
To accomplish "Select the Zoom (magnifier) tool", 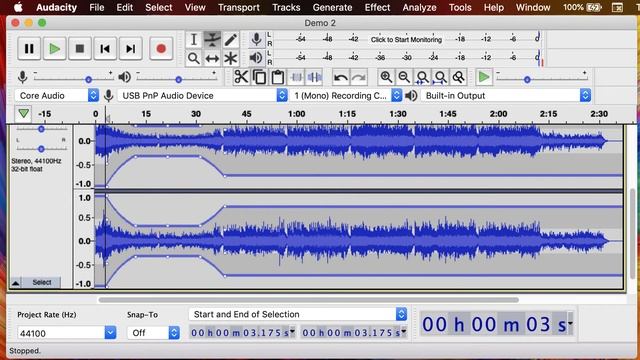I will click(x=193, y=58).
